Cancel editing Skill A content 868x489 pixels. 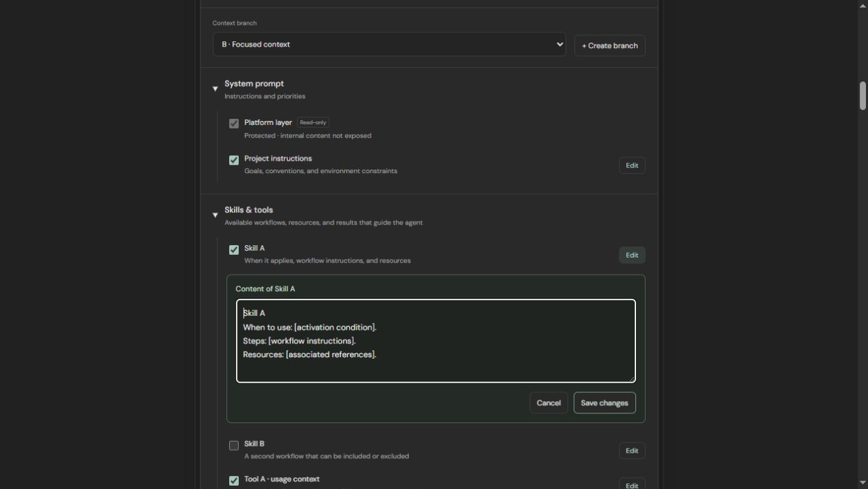548,403
